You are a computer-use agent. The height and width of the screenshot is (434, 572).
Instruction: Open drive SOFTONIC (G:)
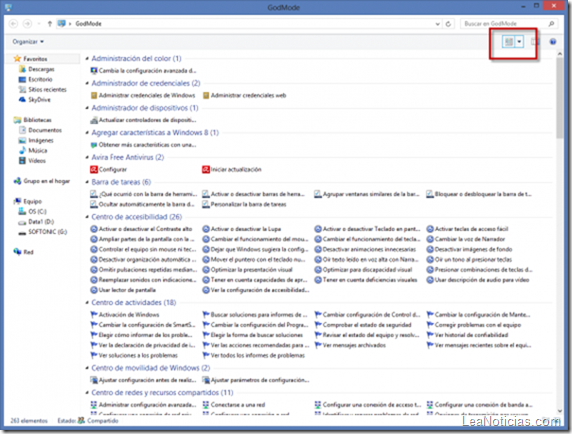[x=43, y=232]
